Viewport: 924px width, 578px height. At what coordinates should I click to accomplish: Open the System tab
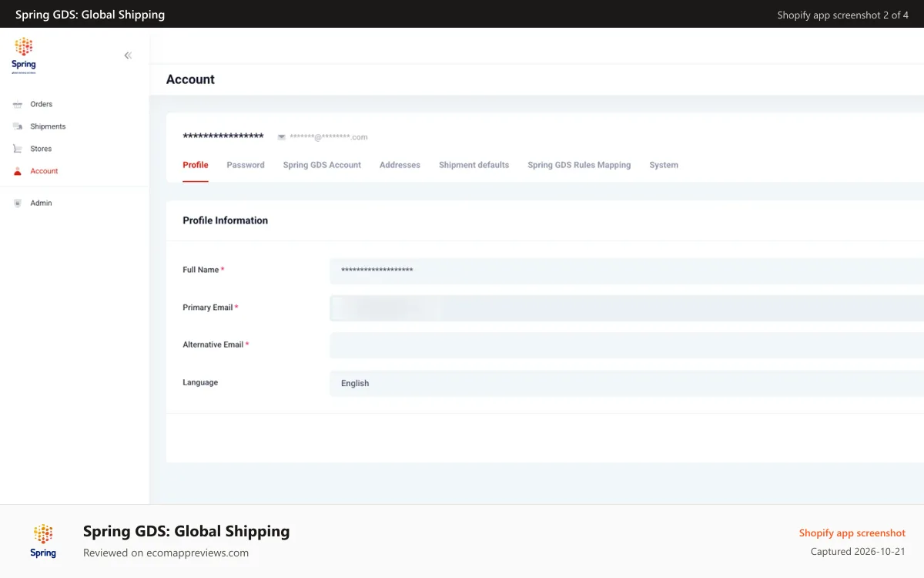pyautogui.click(x=664, y=165)
